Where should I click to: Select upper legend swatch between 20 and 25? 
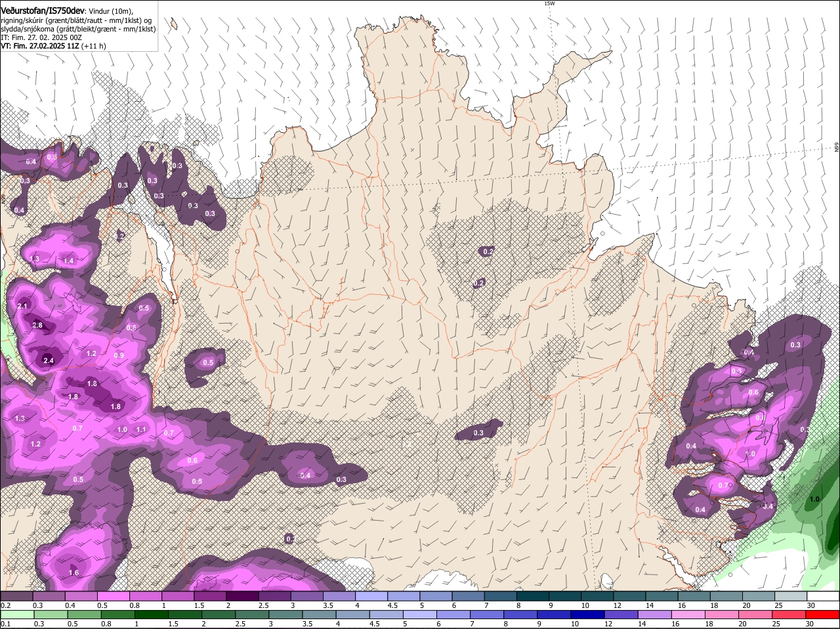[x=759, y=596]
